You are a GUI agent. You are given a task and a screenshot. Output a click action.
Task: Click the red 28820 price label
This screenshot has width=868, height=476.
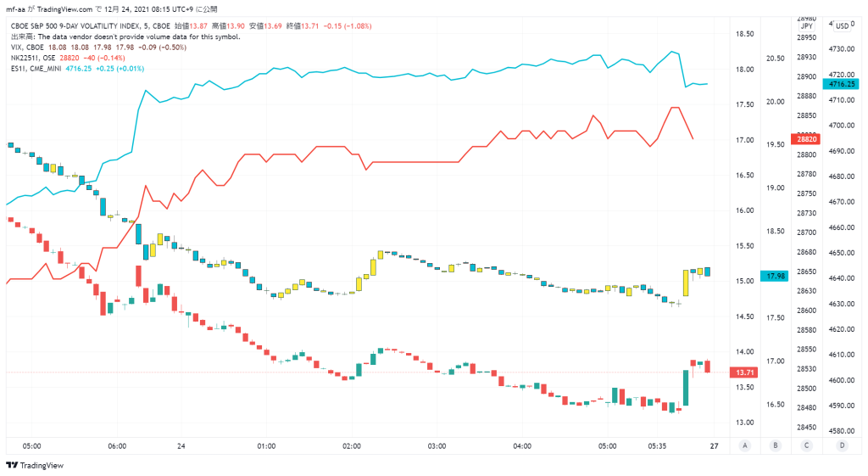click(x=806, y=139)
